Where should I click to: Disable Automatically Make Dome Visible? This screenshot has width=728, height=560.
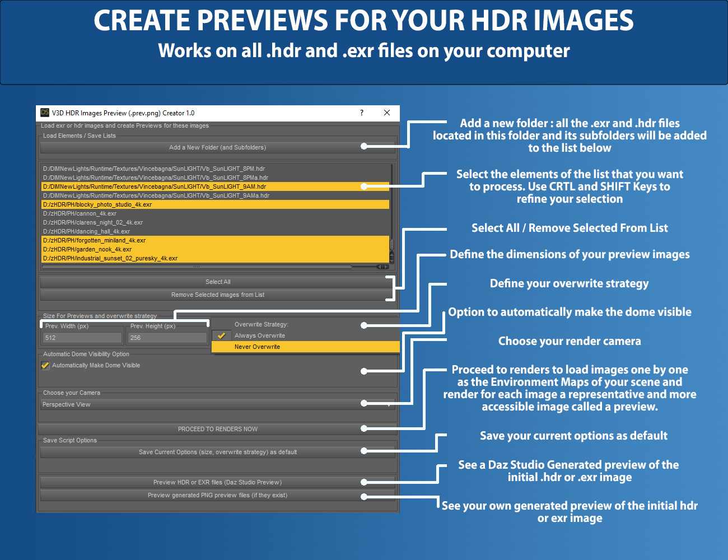45,365
